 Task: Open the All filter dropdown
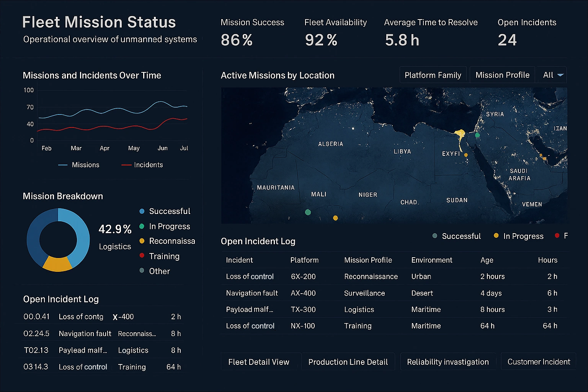[552, 75]
